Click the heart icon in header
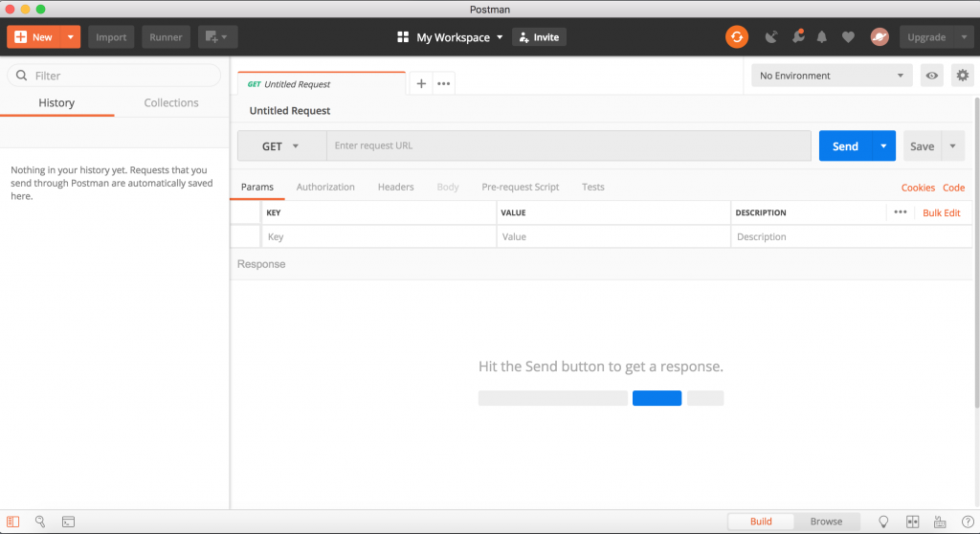980x534 pixels. [848, 37]
